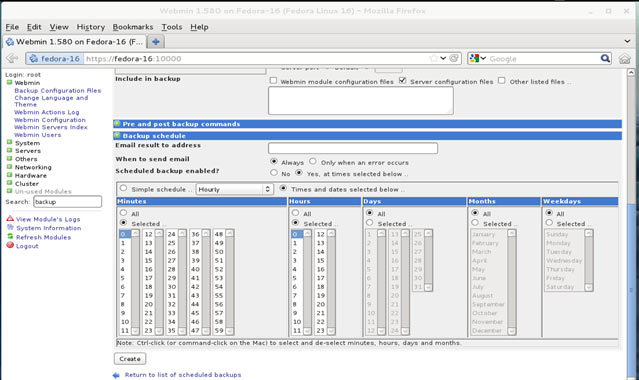This screenshot has height=380, width=639.
Task: Select Only when an error occurs
Action: [x=313, y=161]
